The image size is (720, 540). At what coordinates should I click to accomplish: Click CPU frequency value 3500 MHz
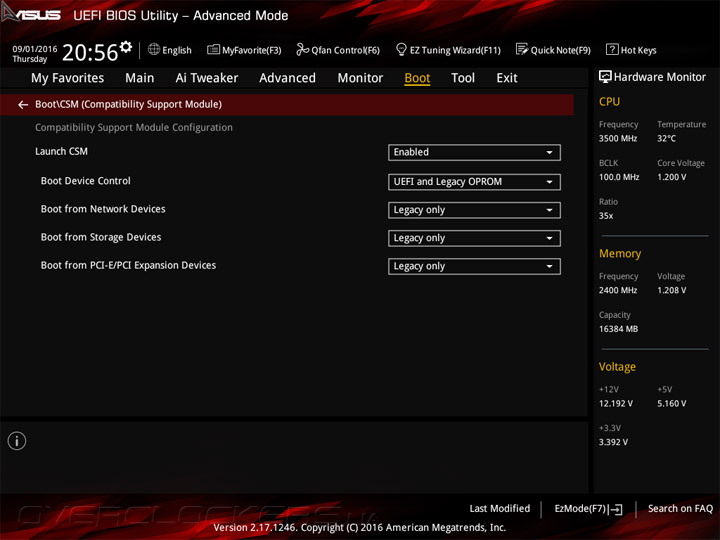(x=618, y=138)
